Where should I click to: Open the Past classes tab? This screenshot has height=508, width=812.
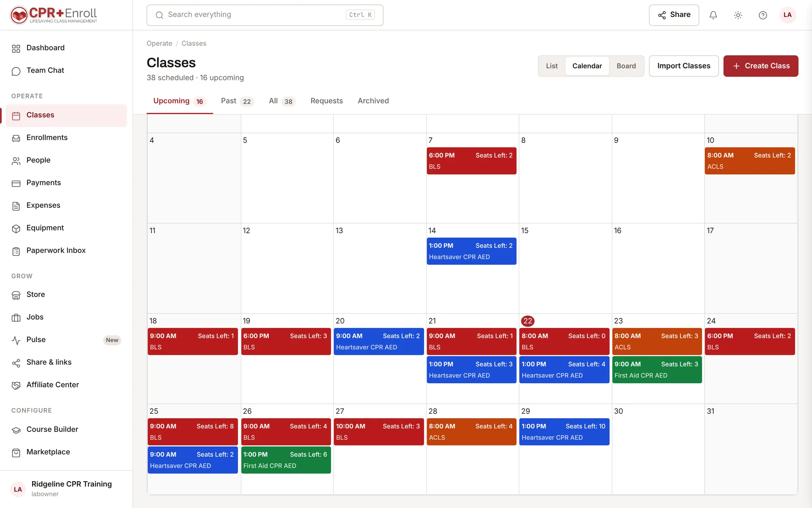point(237,101)
